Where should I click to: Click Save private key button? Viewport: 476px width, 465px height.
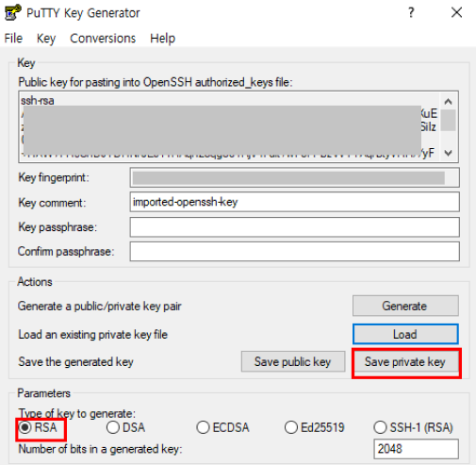tap(405, 361)
